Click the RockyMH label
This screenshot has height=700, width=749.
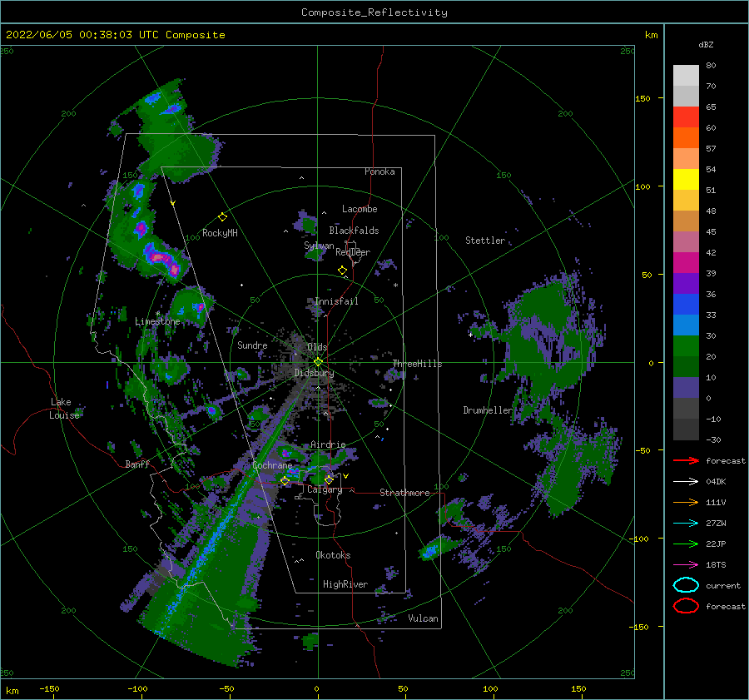pos(220,233)
